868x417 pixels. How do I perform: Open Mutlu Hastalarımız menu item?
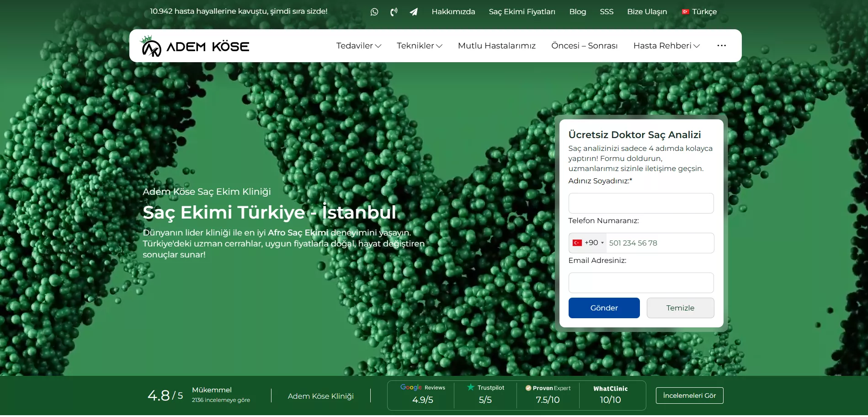(496, 46)
